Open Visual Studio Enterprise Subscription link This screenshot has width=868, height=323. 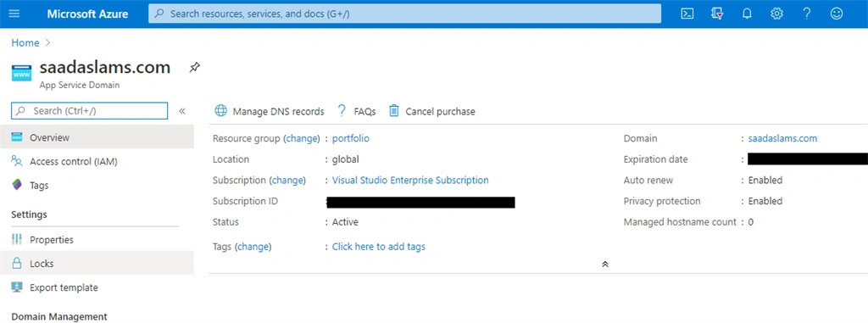click(x=410, y=180)
